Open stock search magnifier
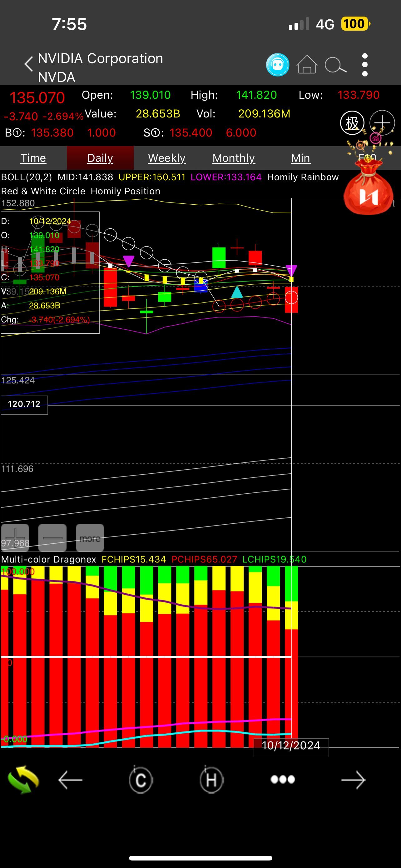 [x=335, y=65]
